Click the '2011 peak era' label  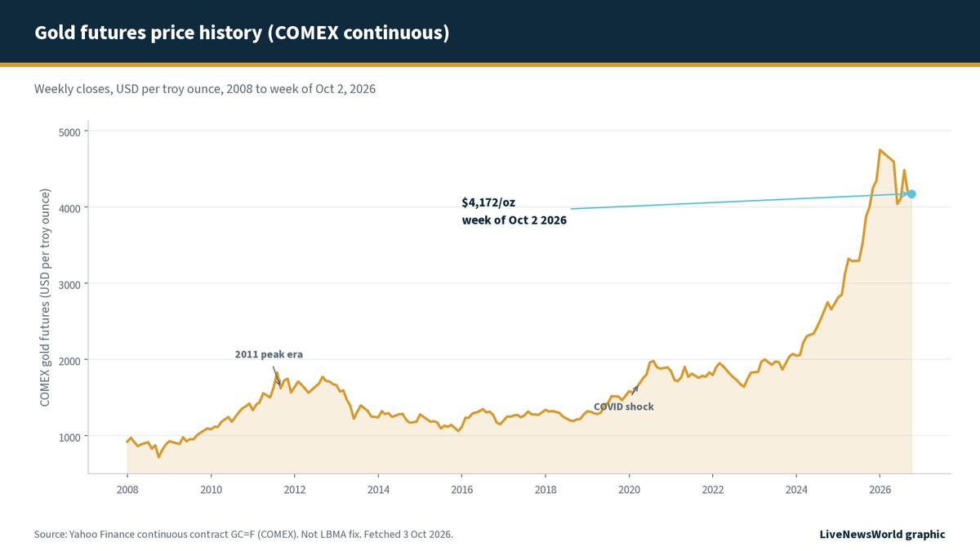tap(269, 354)
